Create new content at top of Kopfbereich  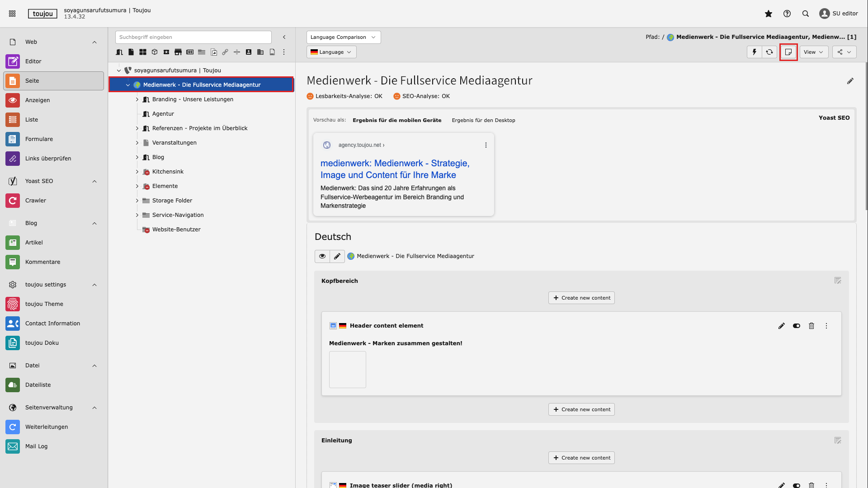[x=581, y=298]
